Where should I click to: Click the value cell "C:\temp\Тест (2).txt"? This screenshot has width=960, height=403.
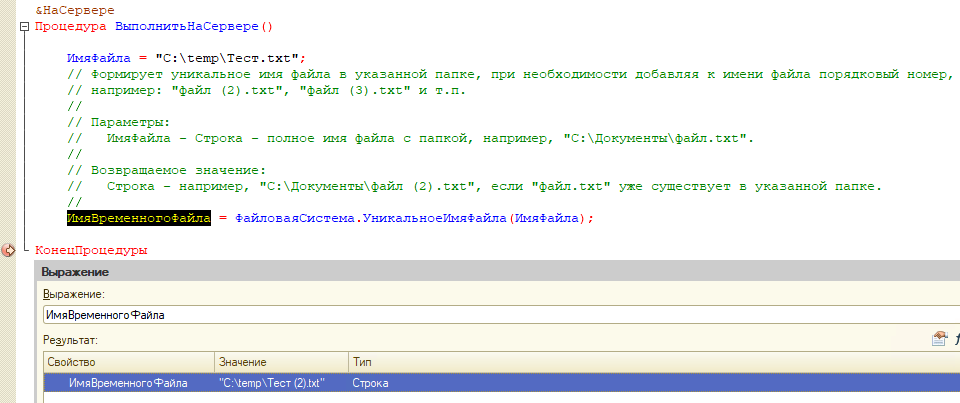coord(271,383)
